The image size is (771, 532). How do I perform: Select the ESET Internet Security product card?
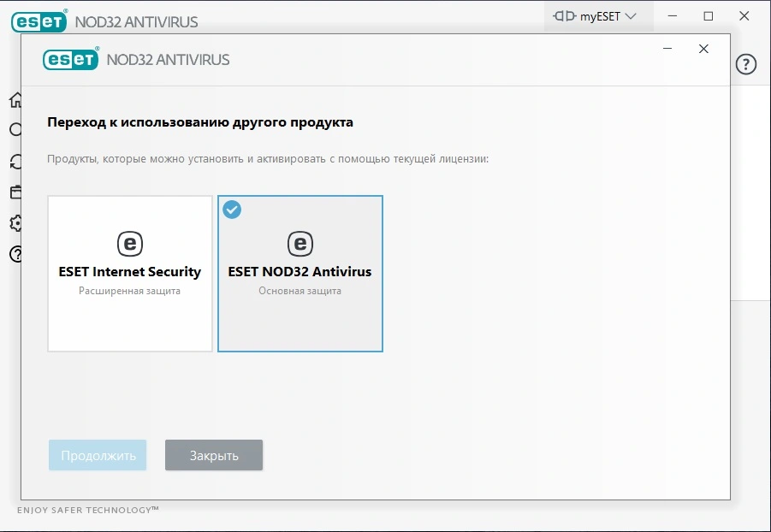pos(130,274)
